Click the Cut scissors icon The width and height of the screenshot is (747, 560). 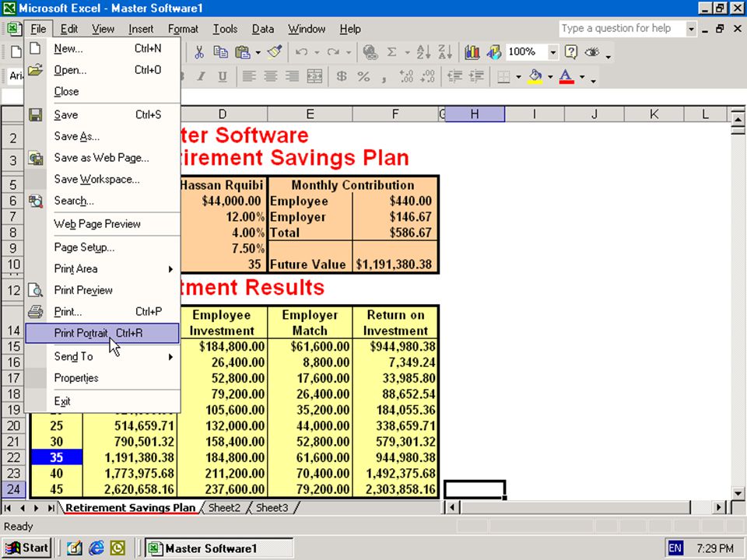[199, 52]
